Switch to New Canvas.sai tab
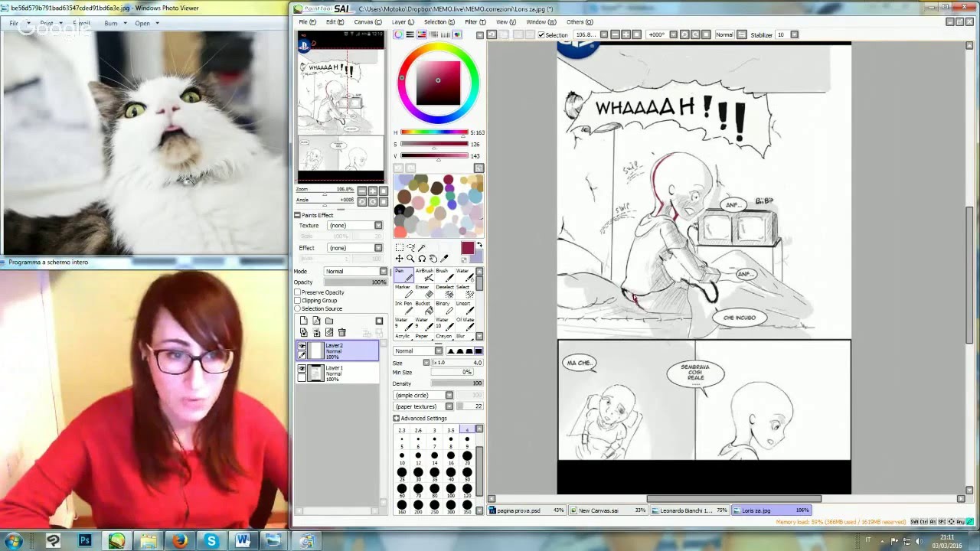Viewport: 980px width, 551px height. (x=609, y=510)
